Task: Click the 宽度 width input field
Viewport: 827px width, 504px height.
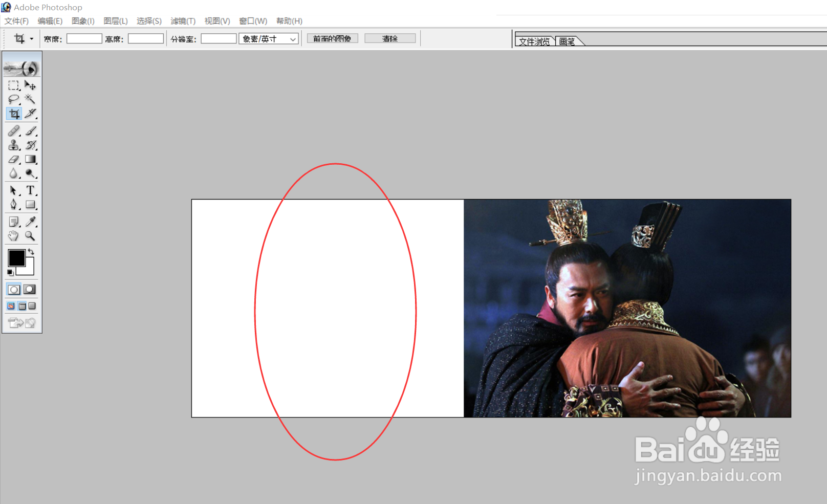Action: coord(84,39)
